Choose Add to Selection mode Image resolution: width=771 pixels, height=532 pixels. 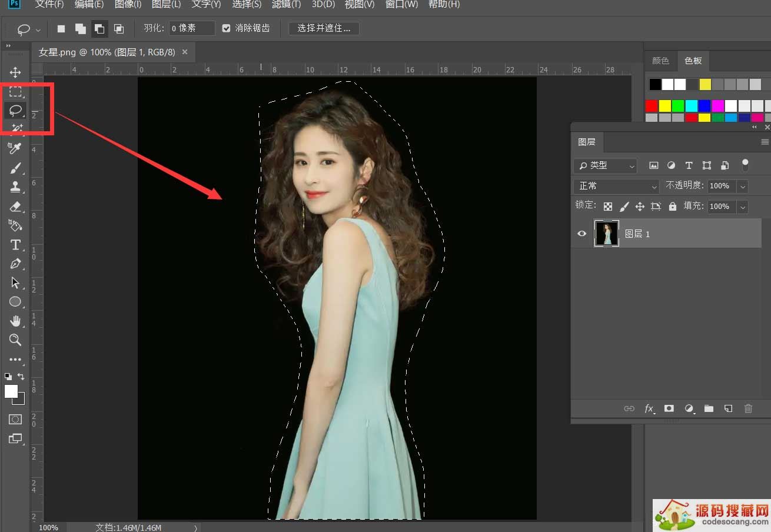[x=80, y=28]
